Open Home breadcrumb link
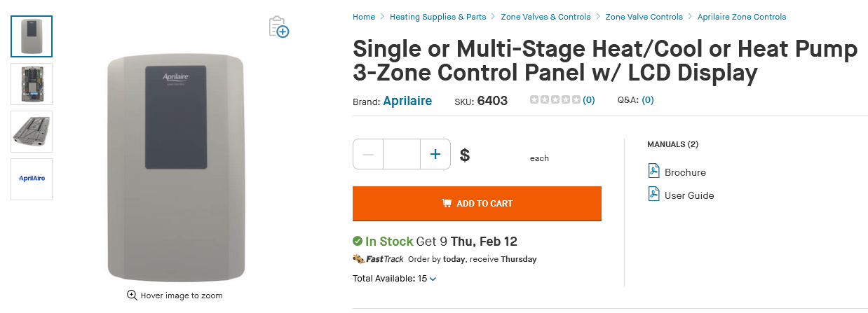 coord(364,17)
